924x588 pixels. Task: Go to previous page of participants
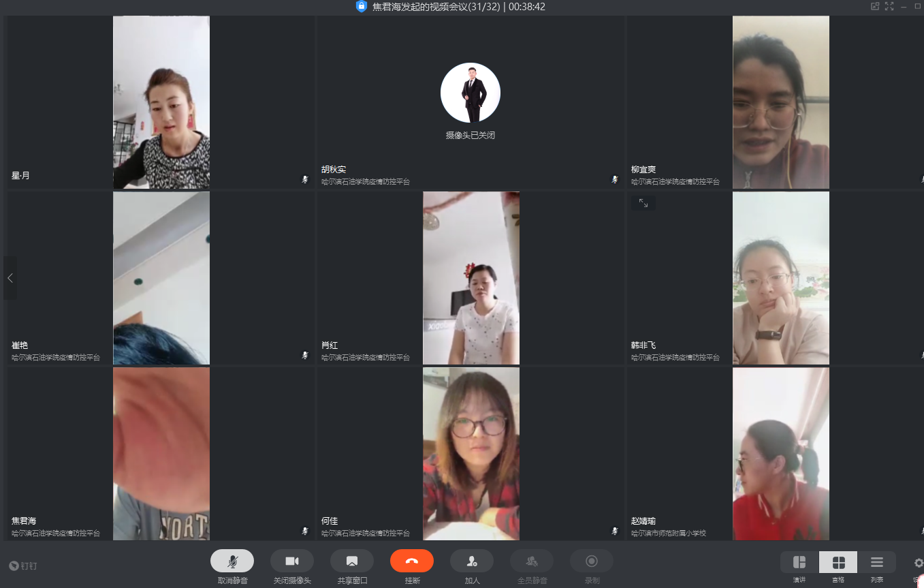(x=10, y=278)
